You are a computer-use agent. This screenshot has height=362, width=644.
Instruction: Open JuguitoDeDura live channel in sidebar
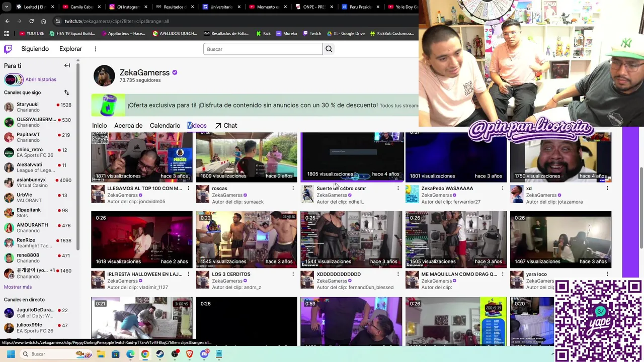tap(38, 313)
